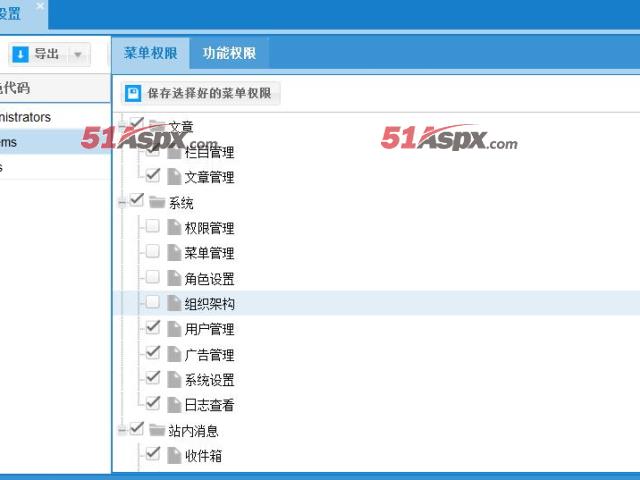Select the highlighted role row ending in ms
640x480 pixels.
click(55, 142)
